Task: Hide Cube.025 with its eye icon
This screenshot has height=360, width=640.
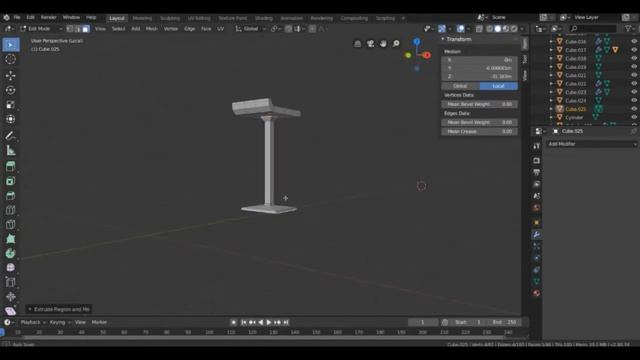Action: 634,109
